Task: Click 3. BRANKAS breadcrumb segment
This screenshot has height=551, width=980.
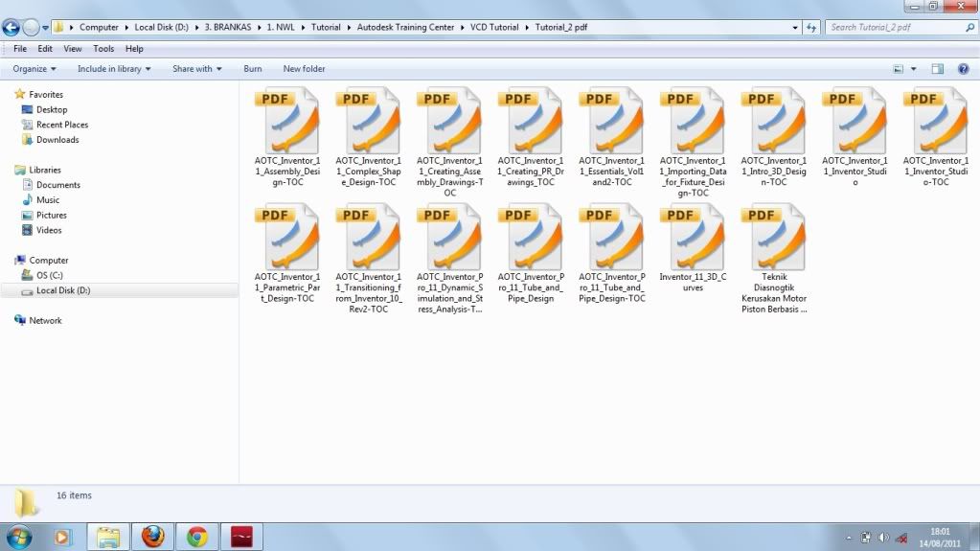Action: [227, 28]
